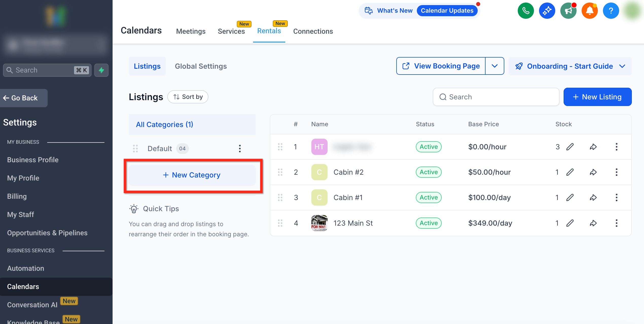
Task: Expand Onboarding - Start Guide dropdown
Action: tap(622, 66)
